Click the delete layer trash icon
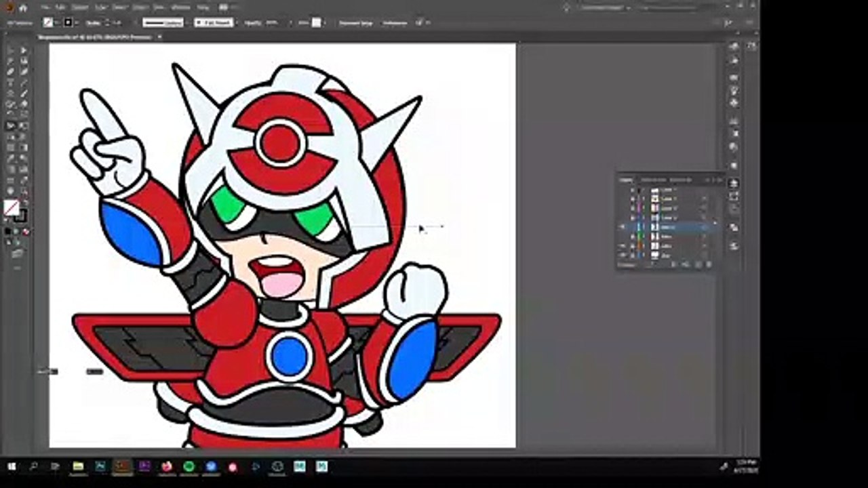This screenshot has height=488, width=868. [709, 264]
